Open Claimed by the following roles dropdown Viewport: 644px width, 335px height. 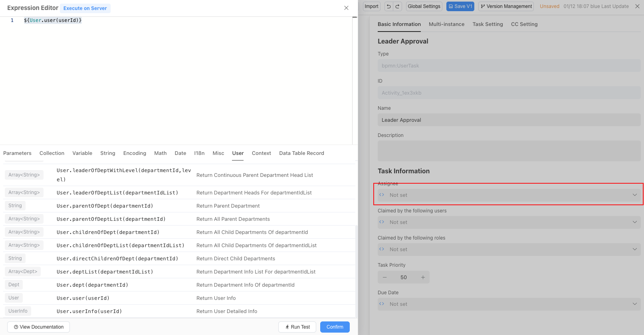point(634,249)
